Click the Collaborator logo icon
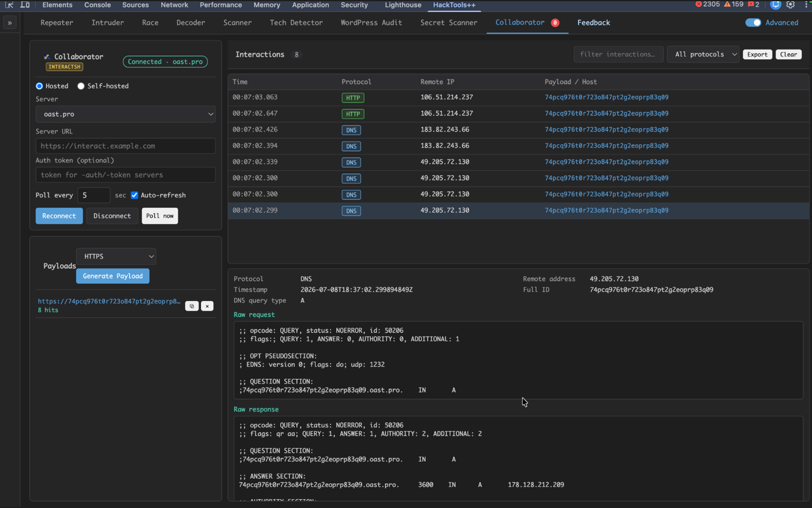 point(47,57)
